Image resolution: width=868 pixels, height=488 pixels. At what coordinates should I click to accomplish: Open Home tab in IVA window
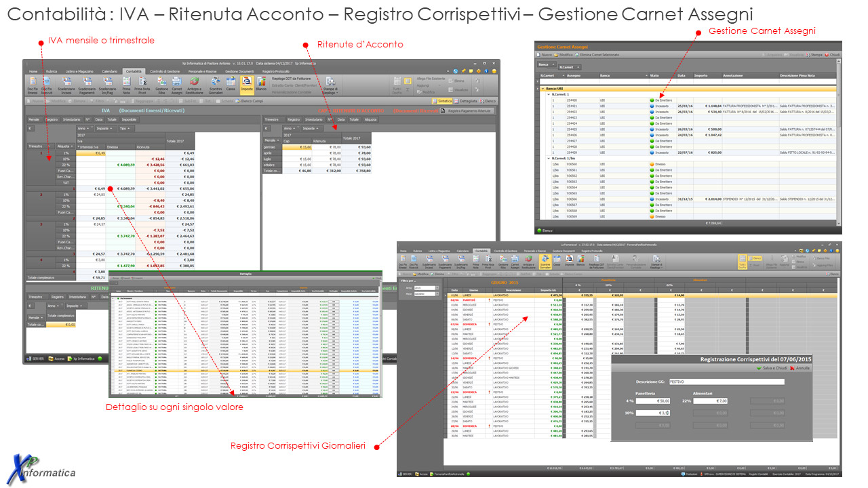click(x=33, y=72)
